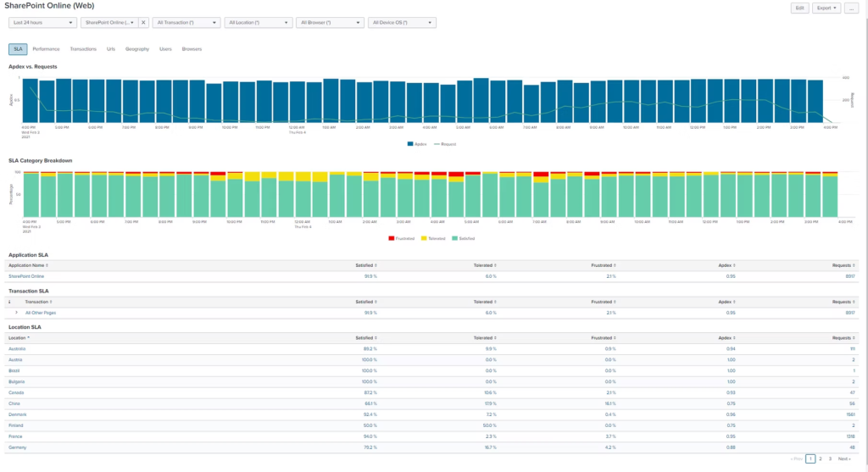Sort Transaction SLA by Frustrated column
868x472 pixels.
click(x=604, y=303)
